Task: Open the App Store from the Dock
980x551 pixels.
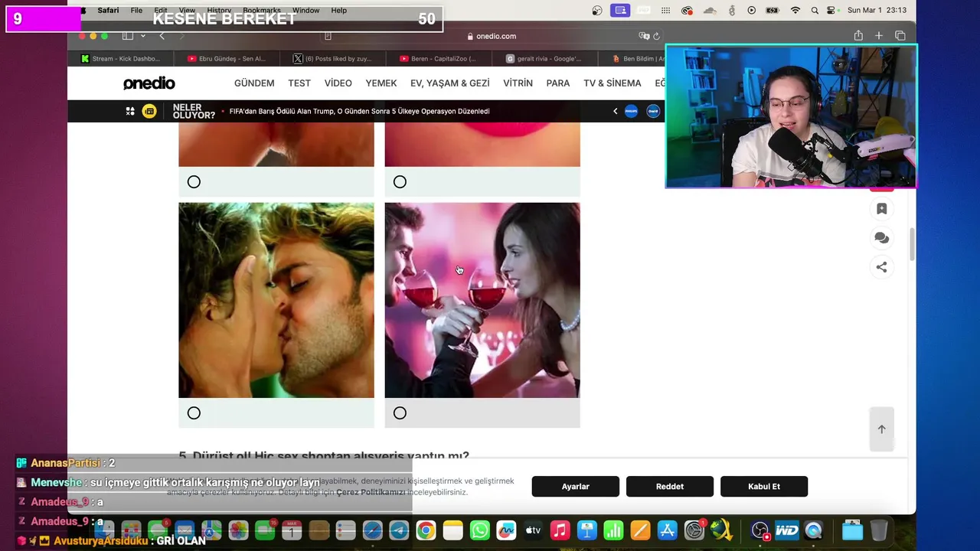Action: point(668,530)
